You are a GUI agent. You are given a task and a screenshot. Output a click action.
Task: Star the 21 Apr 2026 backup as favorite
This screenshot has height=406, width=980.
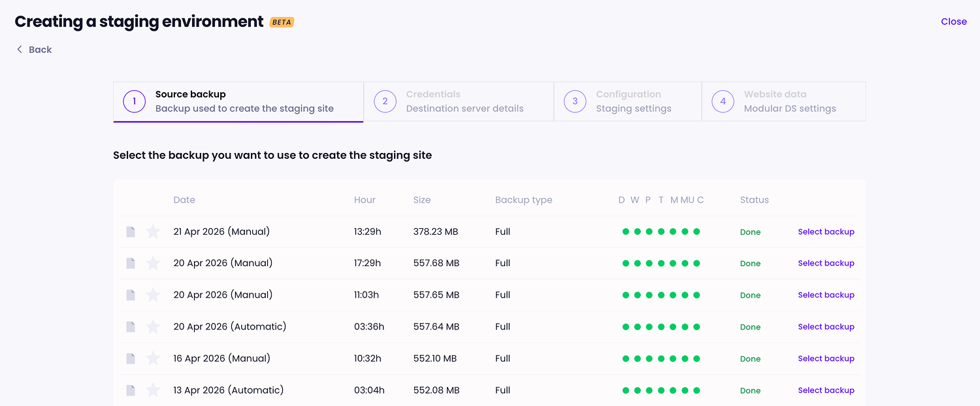tap(153, 231)
